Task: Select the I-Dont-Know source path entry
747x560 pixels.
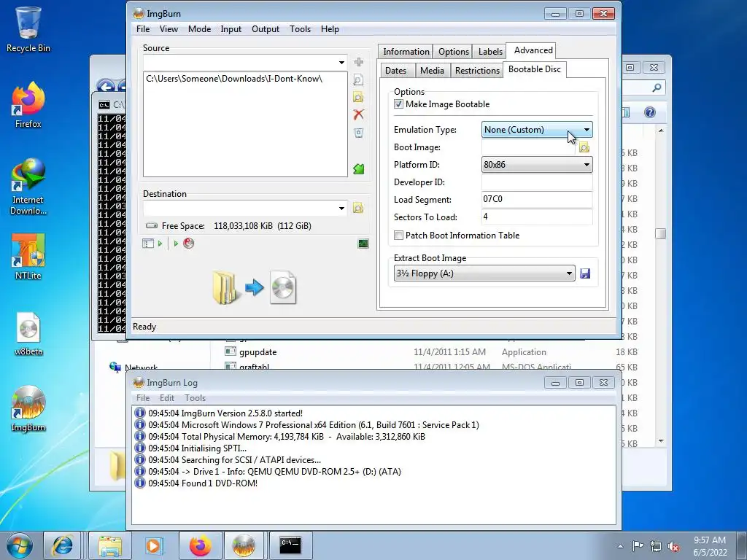Action: [x=234, y=79]
